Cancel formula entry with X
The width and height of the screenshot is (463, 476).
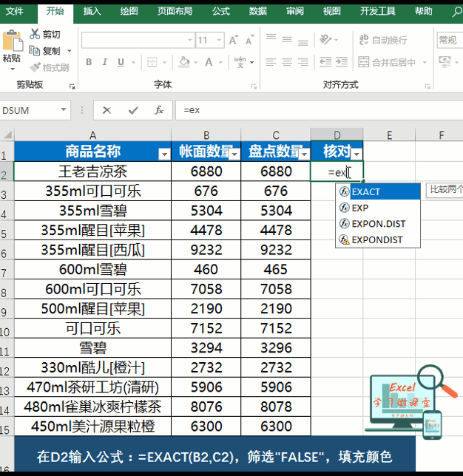107,110
